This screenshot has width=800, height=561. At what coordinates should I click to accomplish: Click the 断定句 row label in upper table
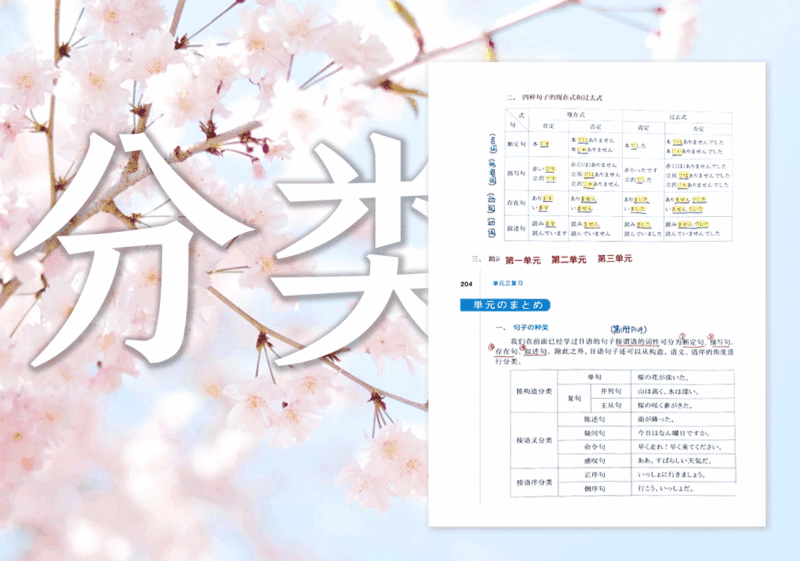(x=516, y=144)
